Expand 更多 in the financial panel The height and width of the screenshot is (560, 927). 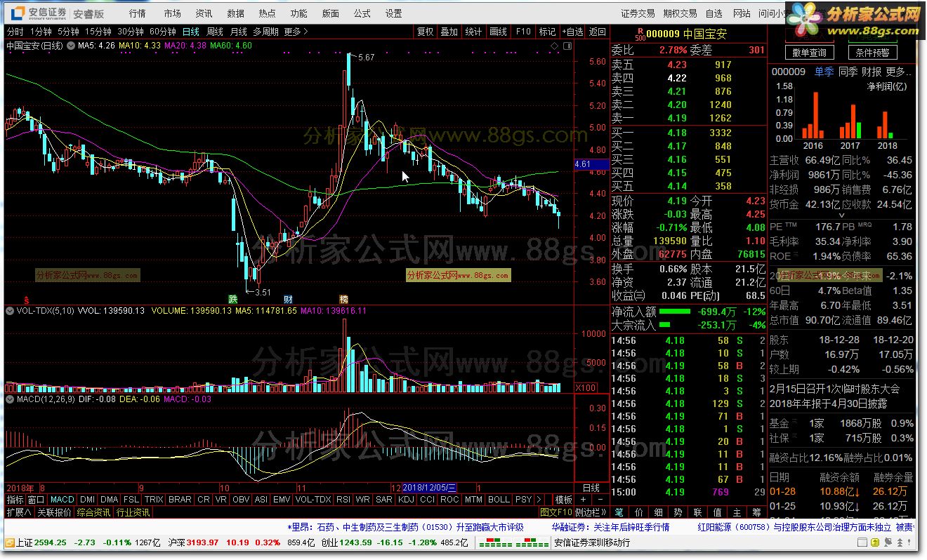click(899, 72)
